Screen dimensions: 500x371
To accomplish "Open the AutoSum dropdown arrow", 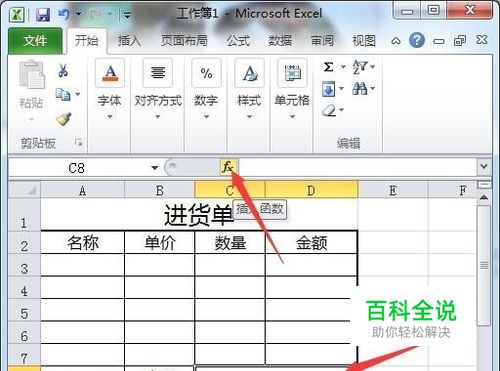I will pos(343,67).
